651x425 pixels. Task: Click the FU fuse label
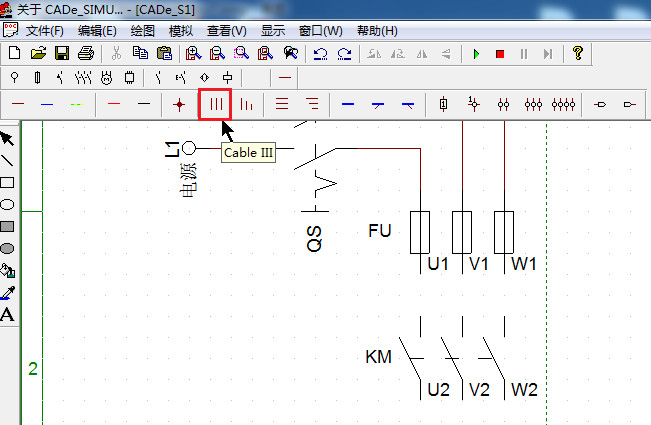pyautogui.click(x=380, y=231)
